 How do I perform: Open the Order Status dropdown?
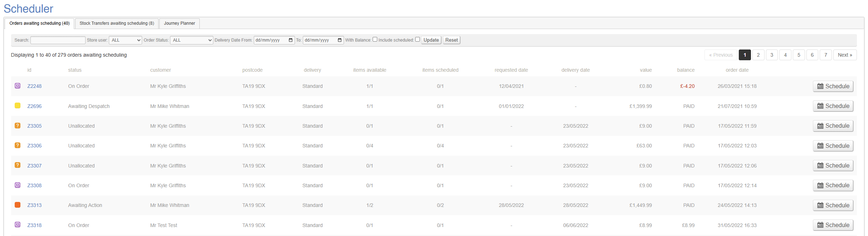click(x=191, y=40)
